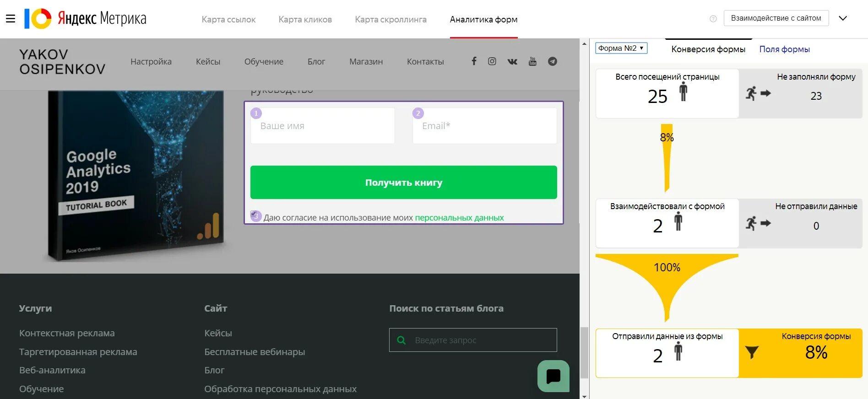Click the search magnifier icon

click(x=401, y=340)
